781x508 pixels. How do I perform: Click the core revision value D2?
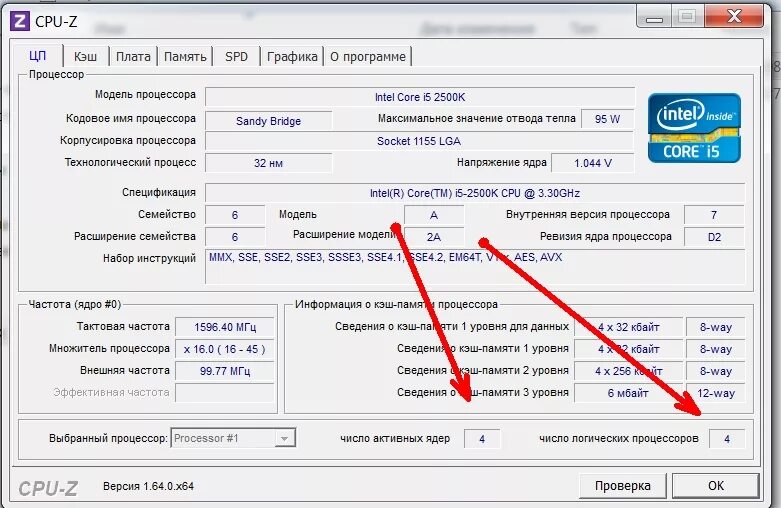click(x=714, y=237)
